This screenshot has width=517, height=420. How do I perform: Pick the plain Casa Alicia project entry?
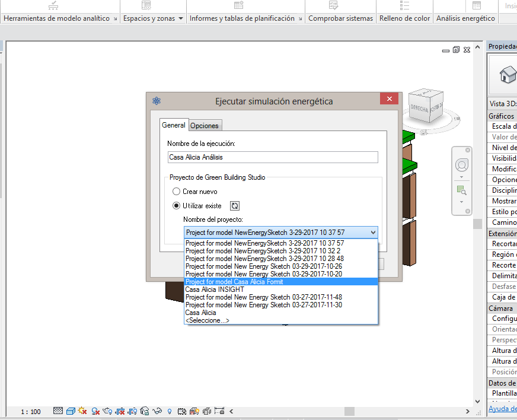tap(280, 313)
